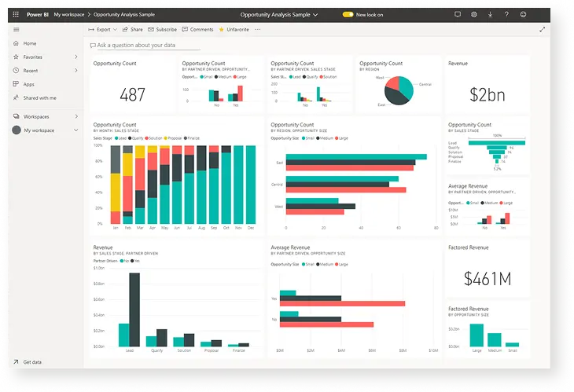Click the Get data arrow icon
574x392 pixels.
[x=16, y=362]
